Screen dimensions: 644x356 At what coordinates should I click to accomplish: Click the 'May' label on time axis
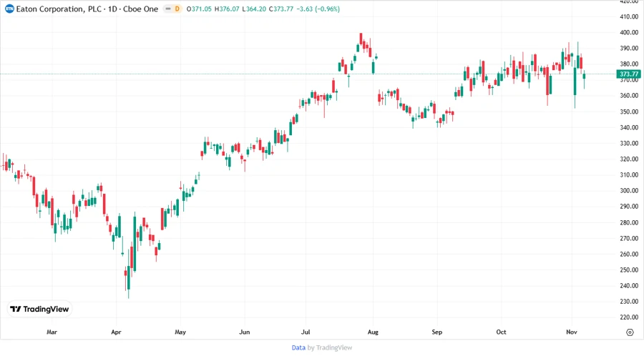180,332
